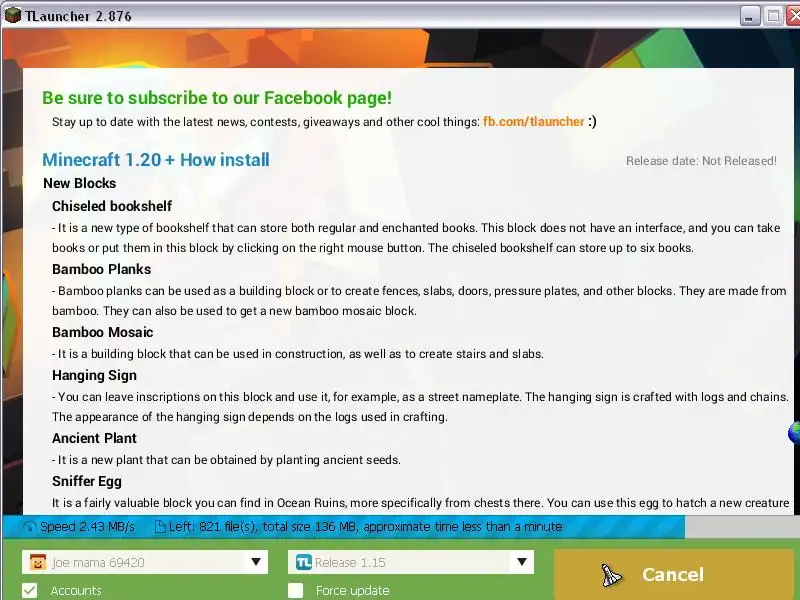Click the Force update label text
Screen dimensions: 800x600
353,591
